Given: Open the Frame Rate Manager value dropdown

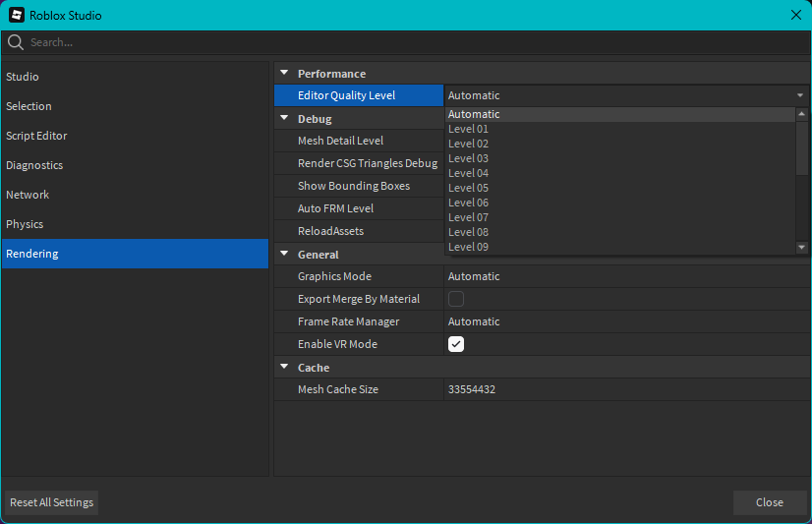Looking at the screenshot, I should [626, 321].
